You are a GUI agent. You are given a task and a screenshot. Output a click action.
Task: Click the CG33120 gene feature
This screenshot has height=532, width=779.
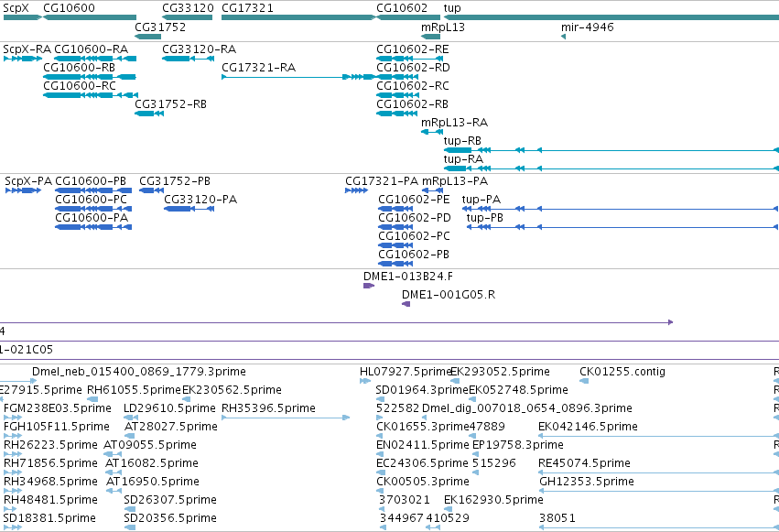[188, 17]
